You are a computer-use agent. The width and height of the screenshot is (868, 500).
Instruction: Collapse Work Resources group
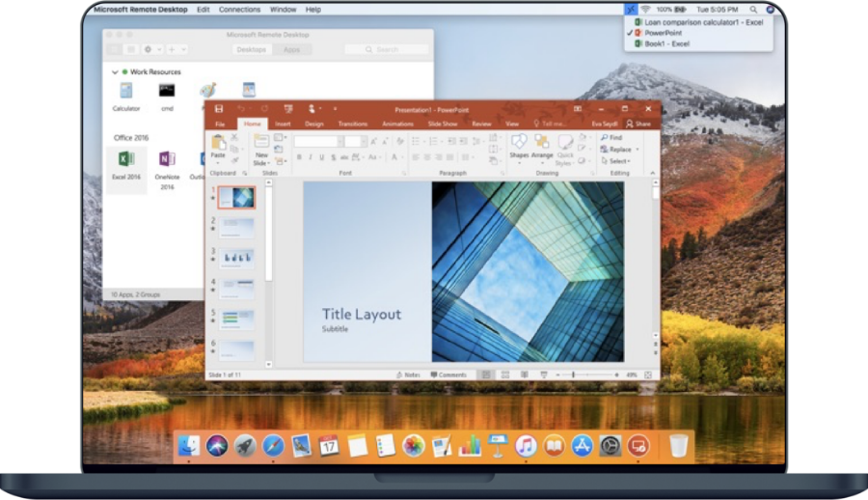coord(115,72)
